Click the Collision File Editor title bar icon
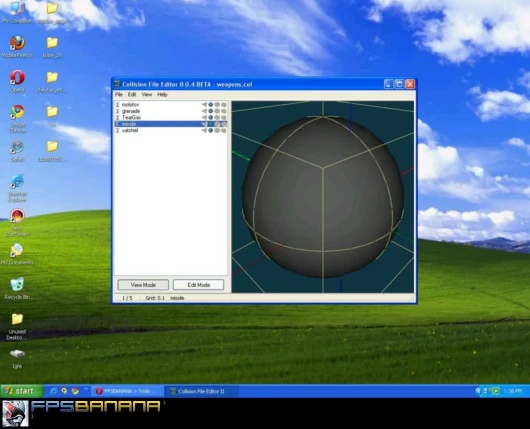The image size is (530, 429). click(117, 84)
